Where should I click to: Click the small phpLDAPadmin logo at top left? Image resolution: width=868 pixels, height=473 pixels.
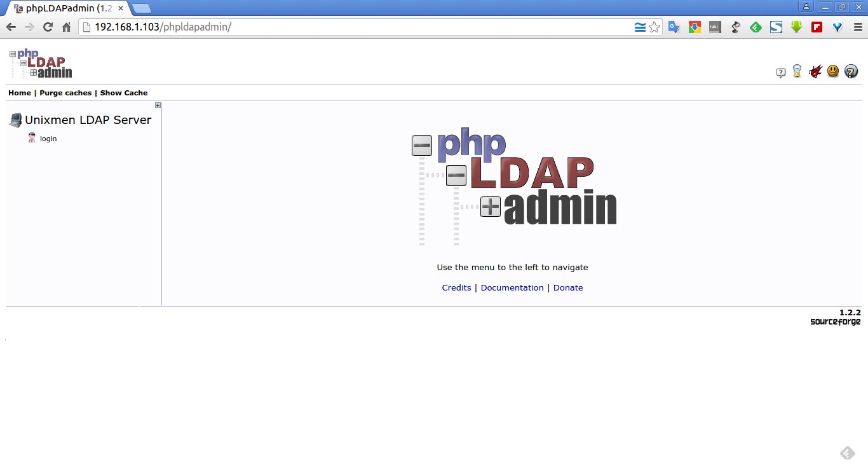point(41,64)
